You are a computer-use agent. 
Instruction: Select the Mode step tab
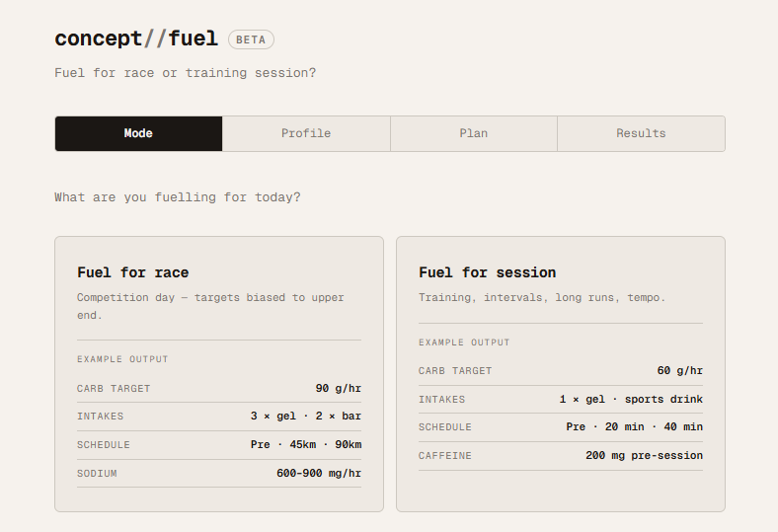coord(138,133)
